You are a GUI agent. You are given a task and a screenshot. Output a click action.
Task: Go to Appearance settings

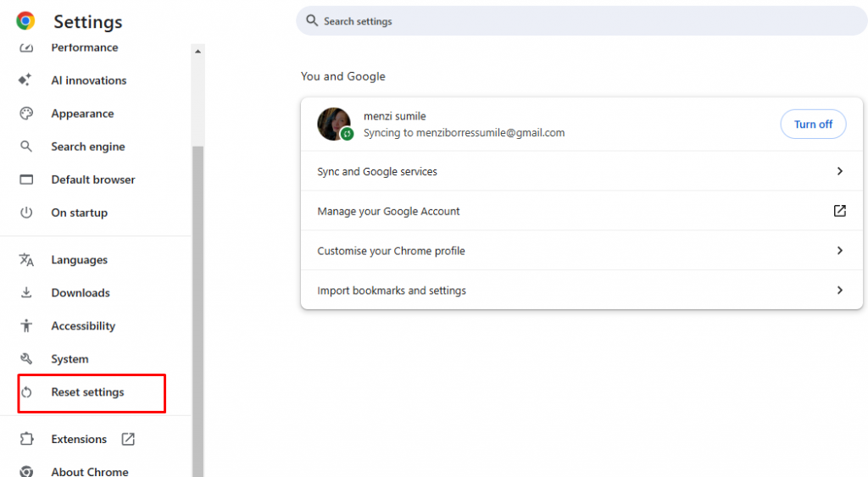point(82,114)
